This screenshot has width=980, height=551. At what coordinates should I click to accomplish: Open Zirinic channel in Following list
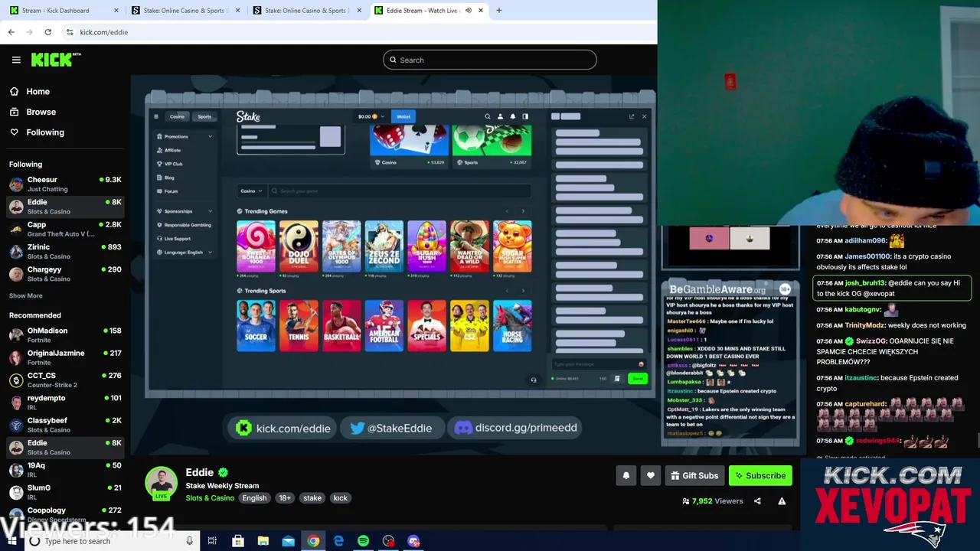pyautogui.click(x=65, y=251)
